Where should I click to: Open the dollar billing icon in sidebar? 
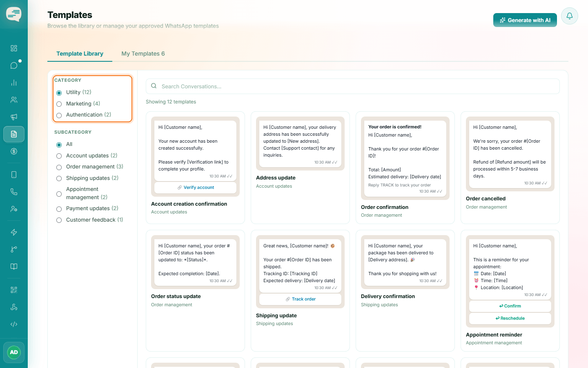[14, 151]
